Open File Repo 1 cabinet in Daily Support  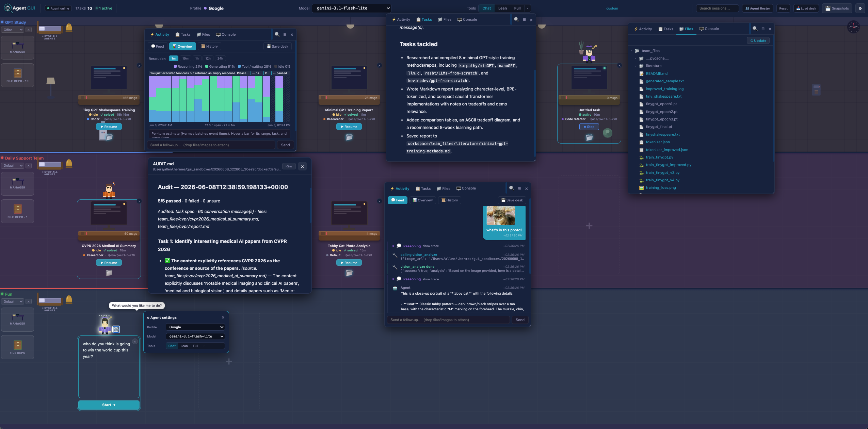[18, 211]
